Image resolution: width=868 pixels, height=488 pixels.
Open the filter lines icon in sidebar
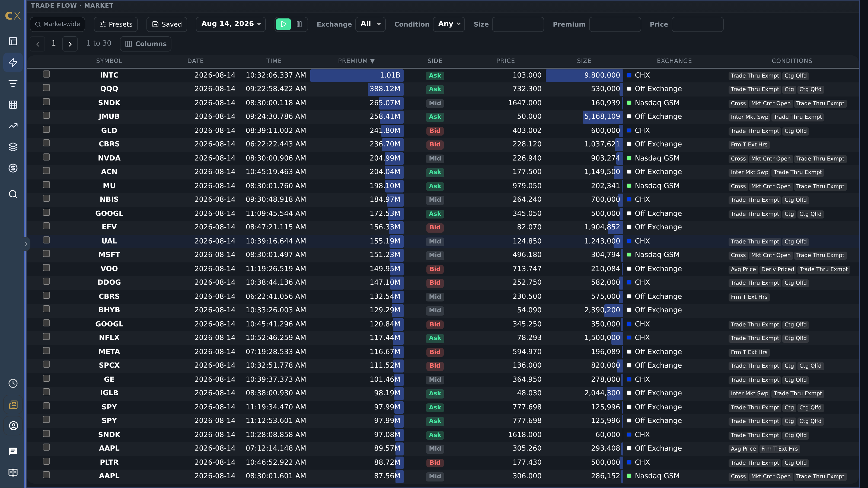[13, 84]
